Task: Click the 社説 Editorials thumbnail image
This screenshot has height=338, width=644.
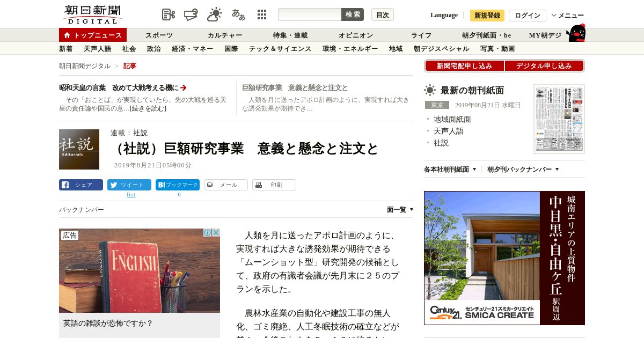Action: click(x=79, y=149)
